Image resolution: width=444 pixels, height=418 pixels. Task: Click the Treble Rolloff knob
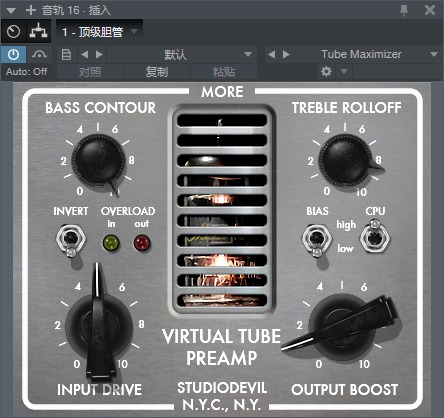345,160
